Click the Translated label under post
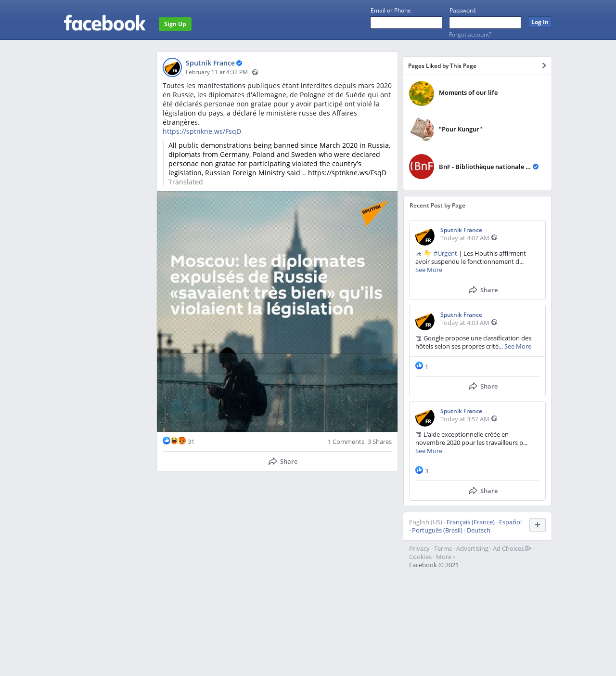The width and height of the screenshot is (616, 676). tap(185, 182)
